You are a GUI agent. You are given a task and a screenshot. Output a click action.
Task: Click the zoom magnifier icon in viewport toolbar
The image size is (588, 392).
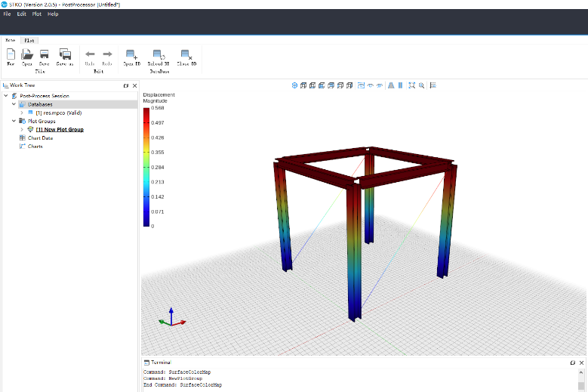click(x=421, y=85)
